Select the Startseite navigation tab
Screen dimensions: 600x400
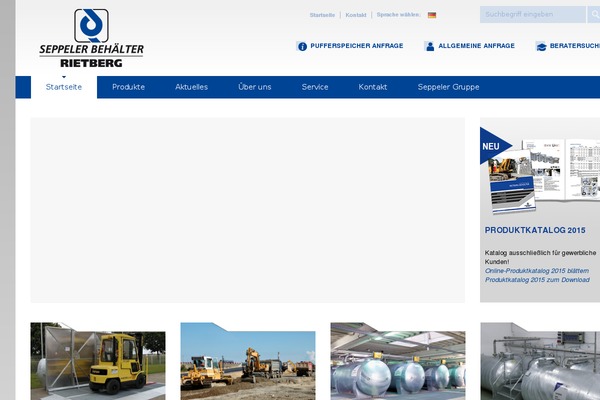click(64, 87)
